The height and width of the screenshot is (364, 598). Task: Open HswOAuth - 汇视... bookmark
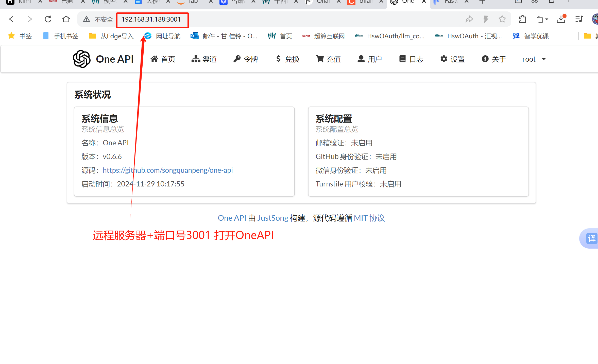tap(468, 36)
